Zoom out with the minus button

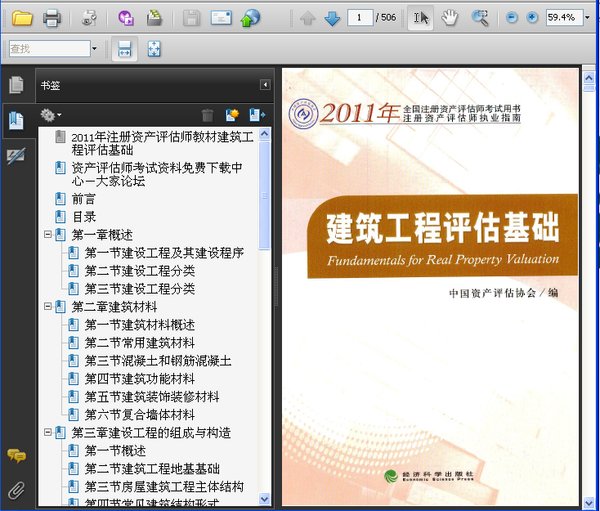[x=512, y=18]
